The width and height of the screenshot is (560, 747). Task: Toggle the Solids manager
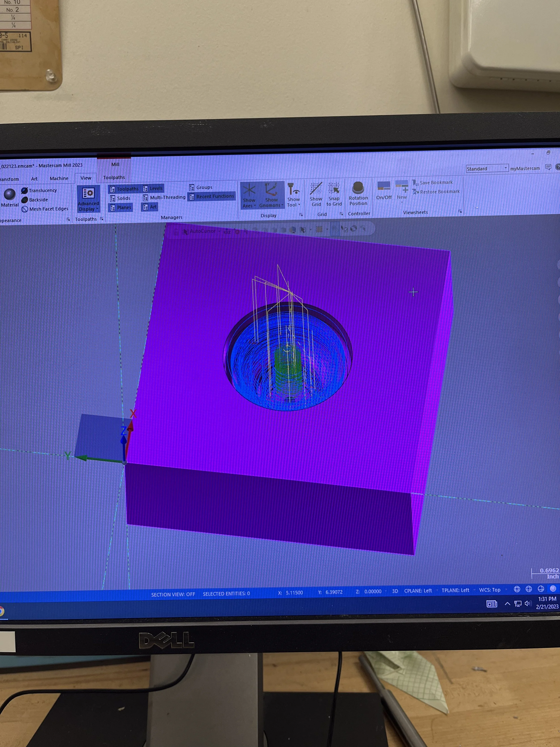[x=120, y=198]
